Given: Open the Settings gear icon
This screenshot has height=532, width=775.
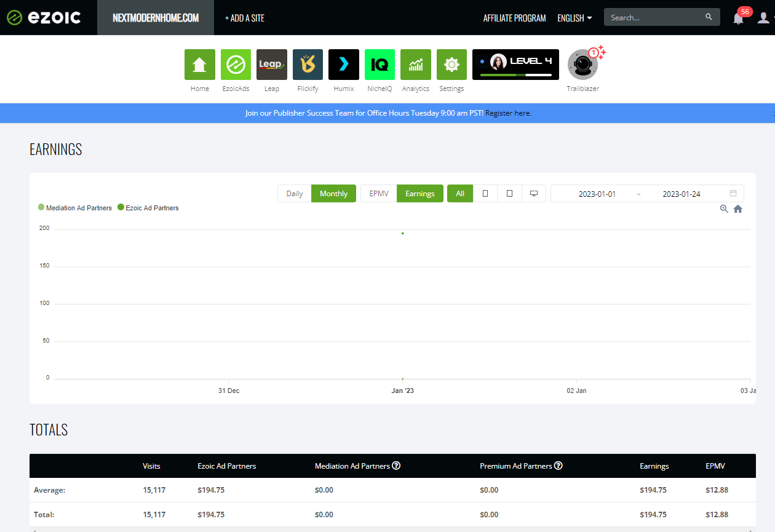Looking at the screenshot, I should point(451,65).
